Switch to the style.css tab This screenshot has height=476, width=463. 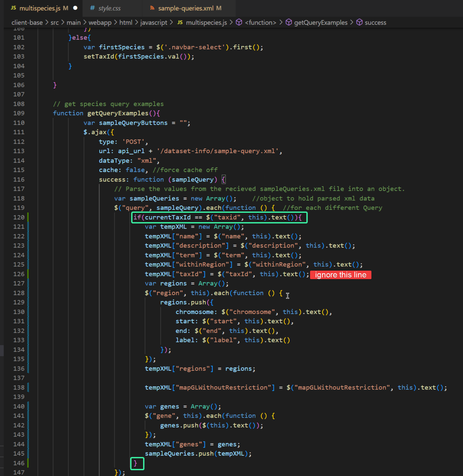pyautogui.click(x=109, y=8)
